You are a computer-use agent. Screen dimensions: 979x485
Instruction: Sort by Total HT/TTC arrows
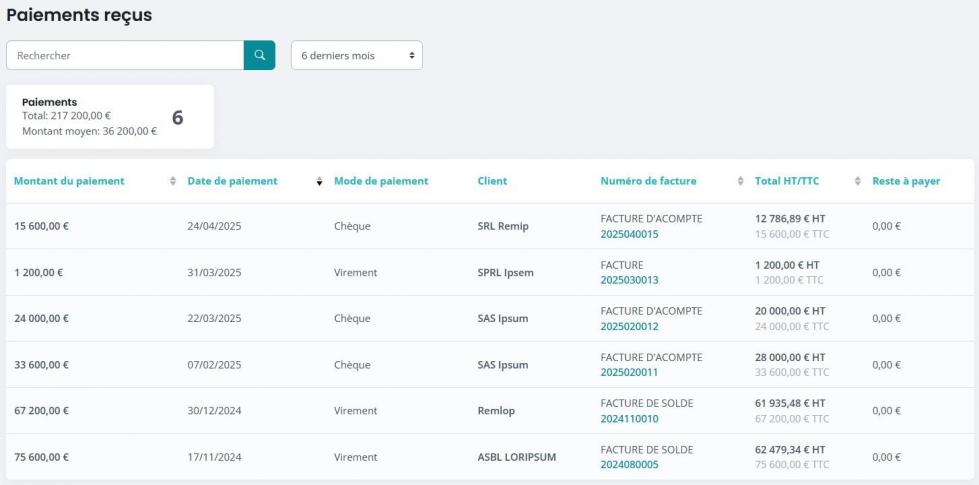coord(858,181)
